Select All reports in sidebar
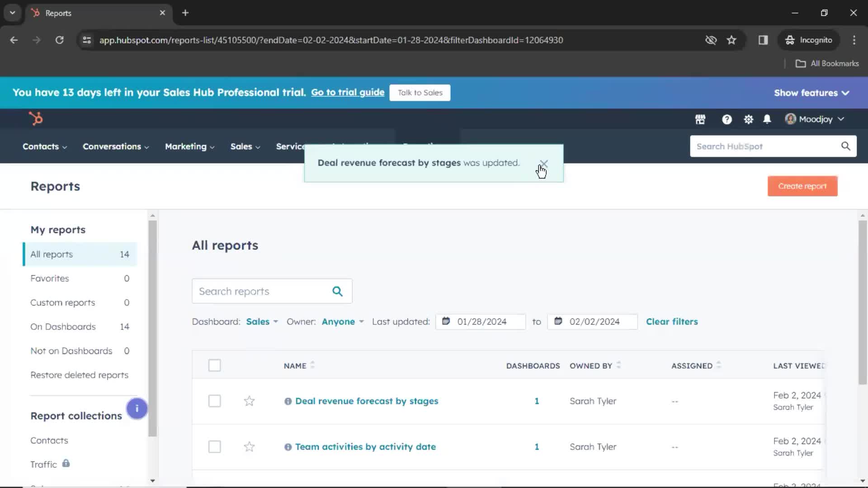Viewport: 868px width, 488px height. [80, 254]
